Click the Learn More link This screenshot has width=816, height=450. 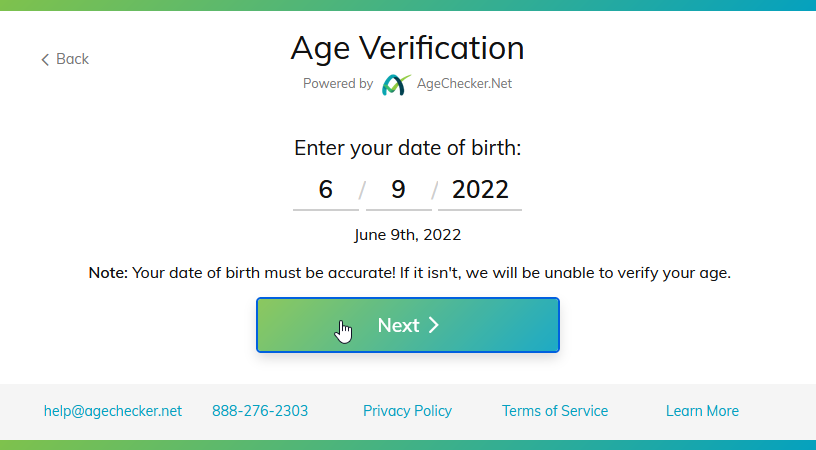coord(702,411)
